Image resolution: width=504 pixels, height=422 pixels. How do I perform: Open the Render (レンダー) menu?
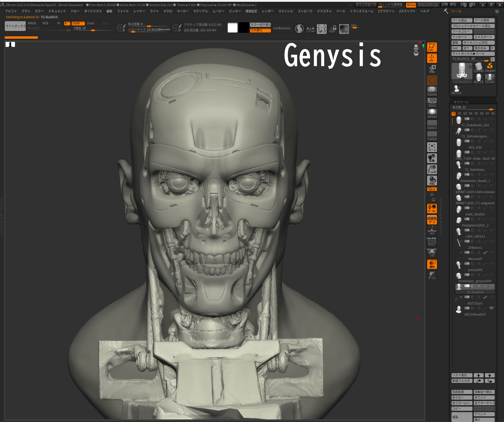click(268, 11)
